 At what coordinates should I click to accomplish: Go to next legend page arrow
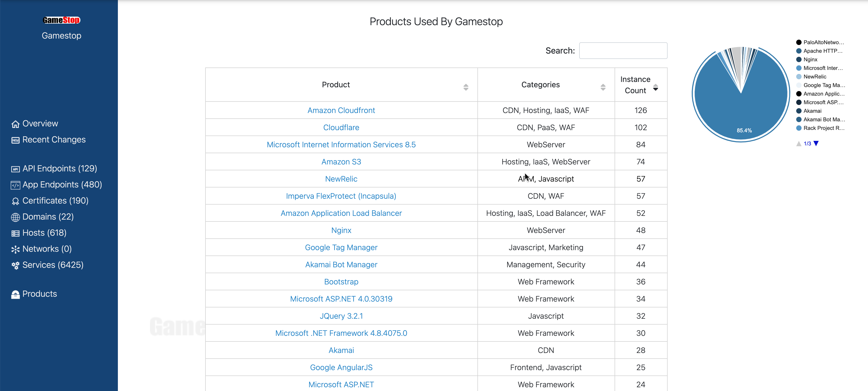(816, 144)
